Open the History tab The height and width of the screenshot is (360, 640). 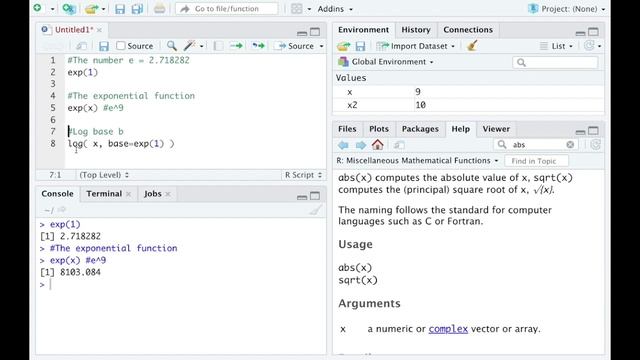(416, 30)
